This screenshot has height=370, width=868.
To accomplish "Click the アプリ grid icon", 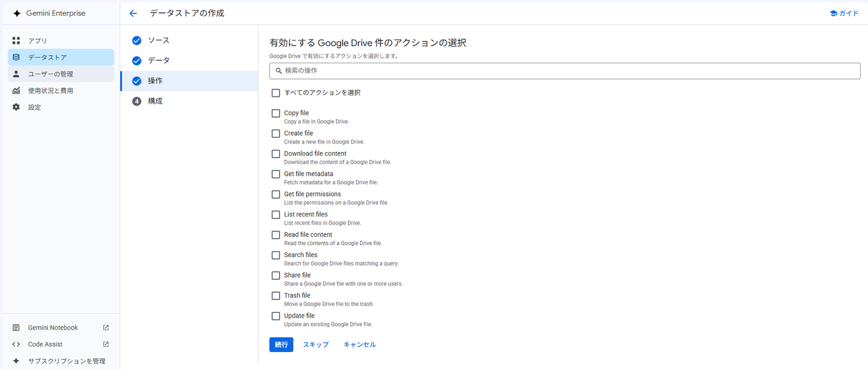I will (16, 40).
